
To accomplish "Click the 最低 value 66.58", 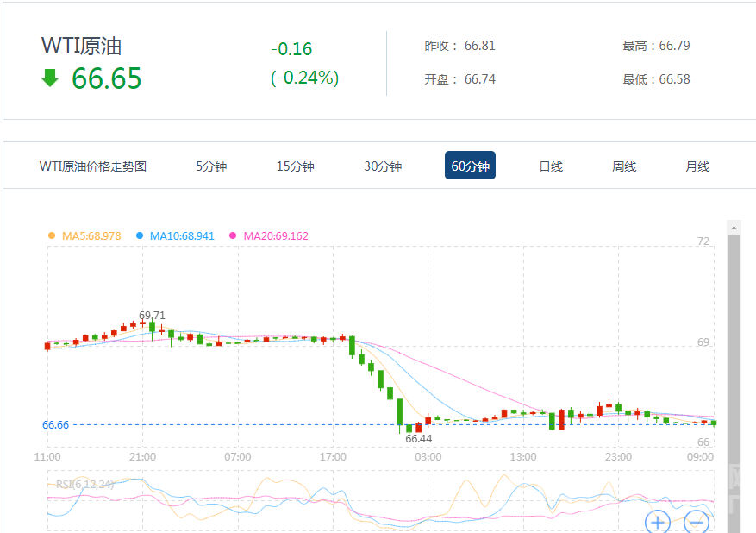I will (674, 79).
